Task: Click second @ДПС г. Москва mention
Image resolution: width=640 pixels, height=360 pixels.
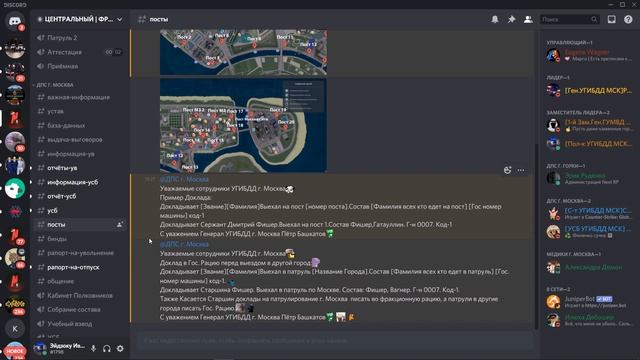Action: click(184, 244)
